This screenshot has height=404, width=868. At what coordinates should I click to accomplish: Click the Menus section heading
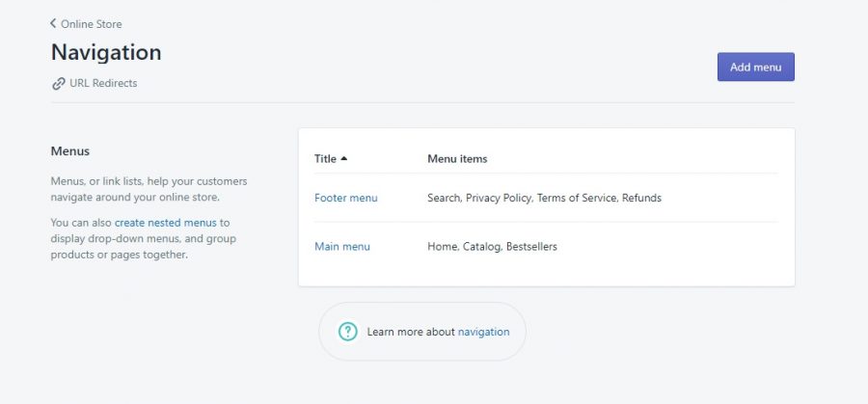coord(70,151)
